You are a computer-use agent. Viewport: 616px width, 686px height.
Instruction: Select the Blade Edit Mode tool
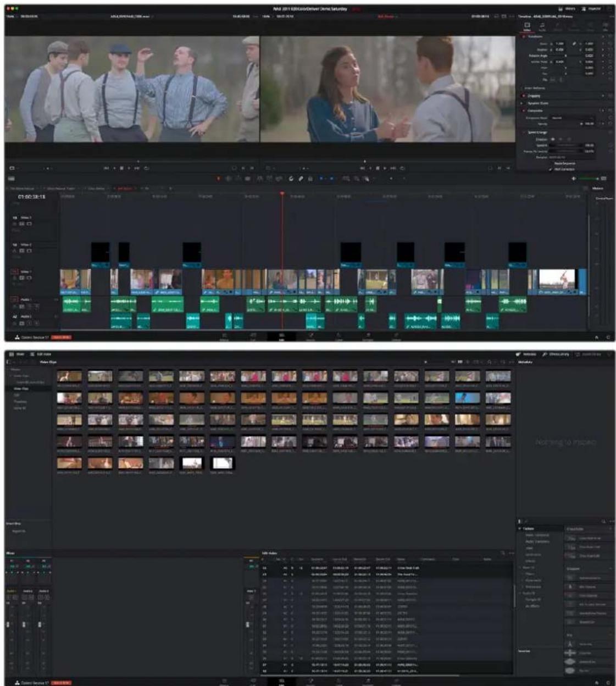(247, 179)
